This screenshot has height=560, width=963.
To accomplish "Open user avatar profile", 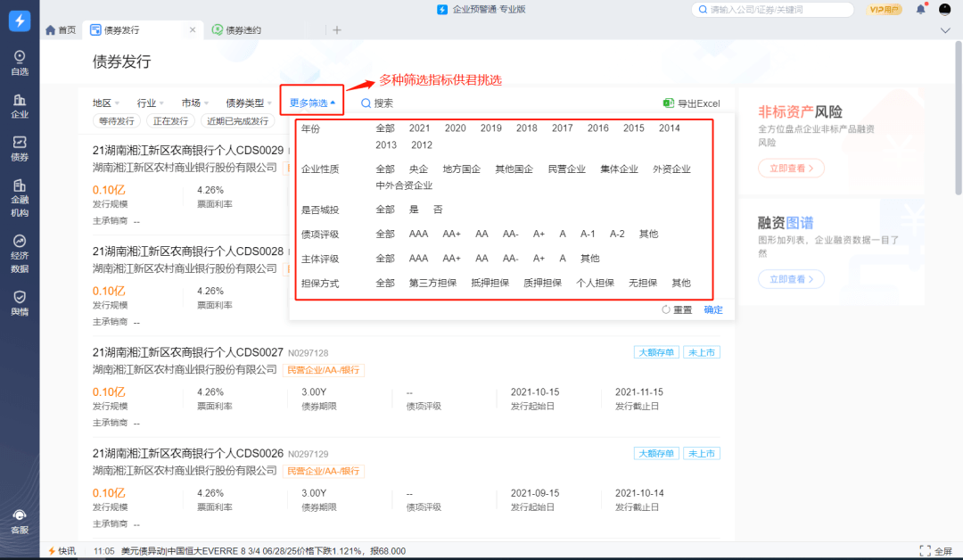I will pyautogui.click(x=944, y=9).
